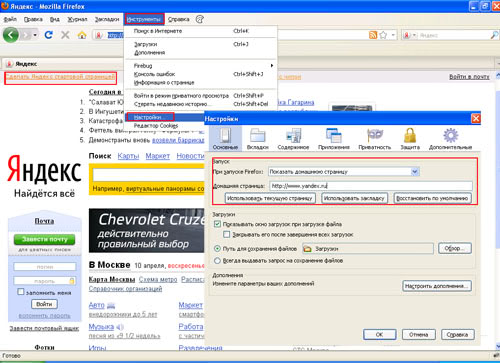The image size is (500, 363).
Task: Expand the Firebug submenu arrow
Action: [x=272, y=66]
